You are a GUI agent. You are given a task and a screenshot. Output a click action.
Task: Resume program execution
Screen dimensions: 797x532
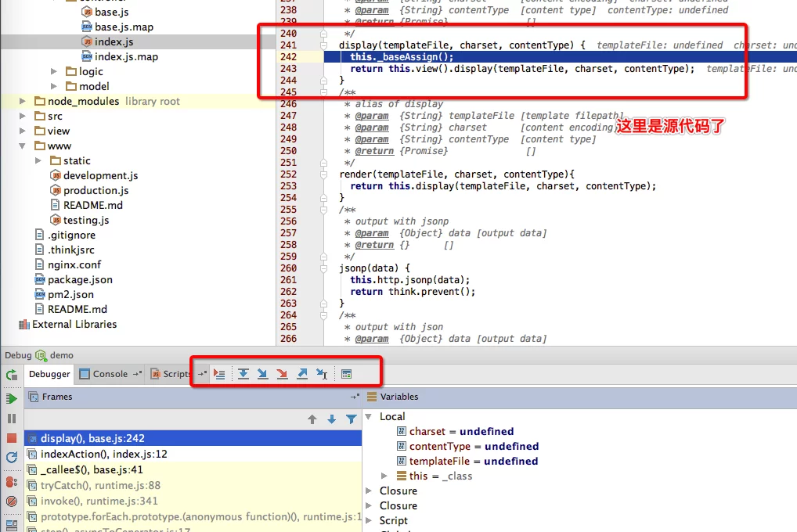(x=12, y=399)
